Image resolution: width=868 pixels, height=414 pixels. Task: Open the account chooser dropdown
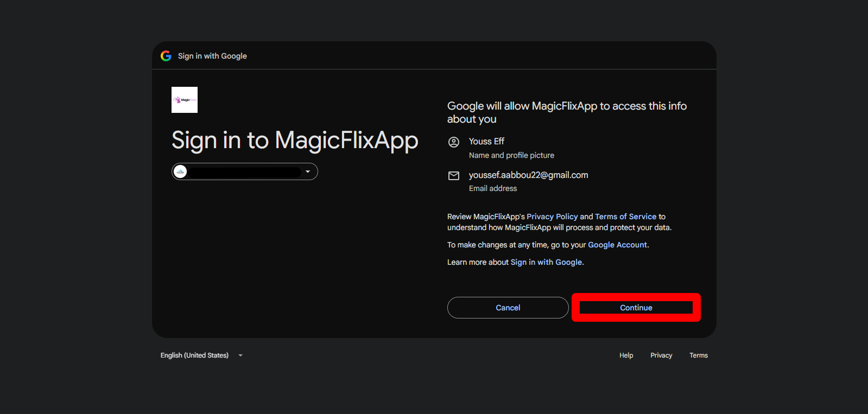[245, 171]
